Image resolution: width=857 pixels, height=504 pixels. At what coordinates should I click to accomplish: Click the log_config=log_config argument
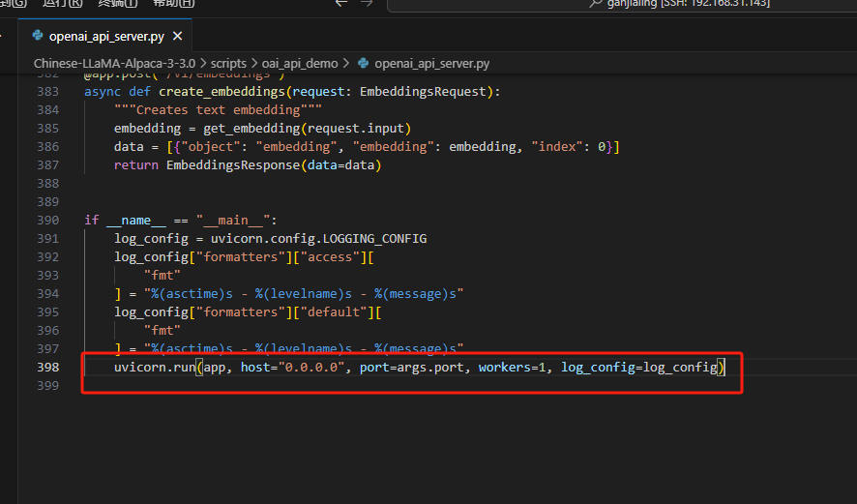[639, 367]
